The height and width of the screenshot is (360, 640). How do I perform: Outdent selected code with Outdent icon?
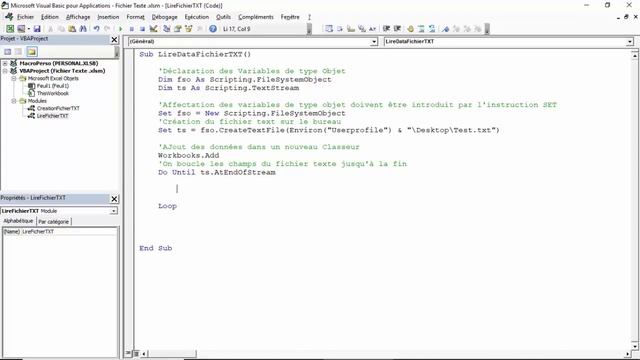point(397,29)
